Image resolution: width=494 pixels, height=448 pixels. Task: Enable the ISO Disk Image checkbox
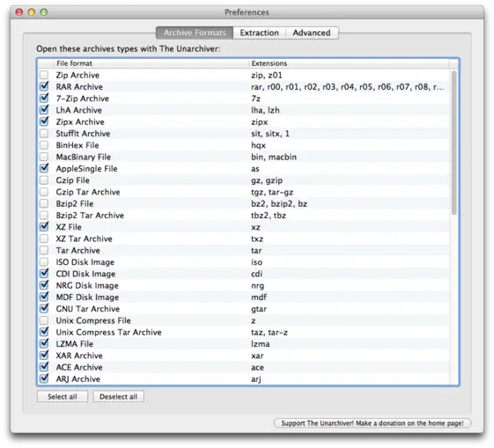pos(44,262)
